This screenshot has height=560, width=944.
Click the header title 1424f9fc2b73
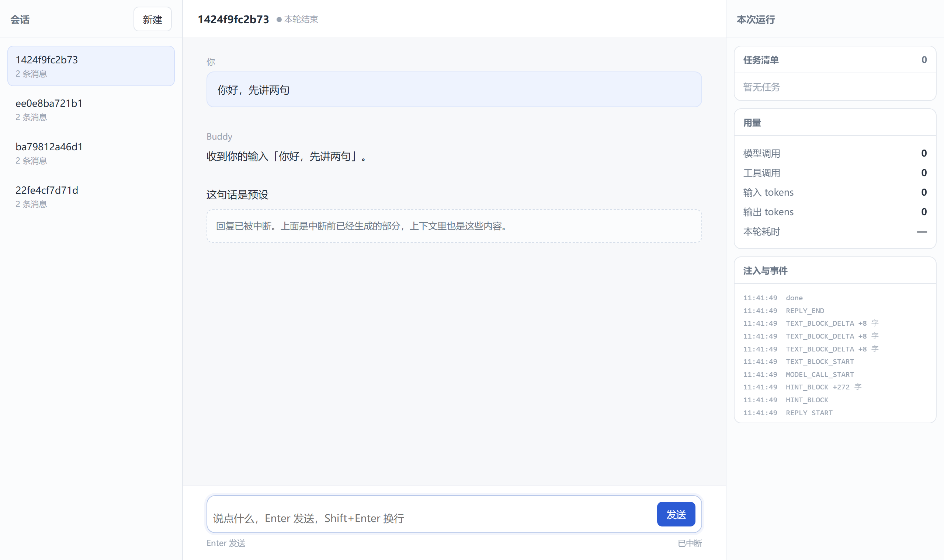click(233, 19)
